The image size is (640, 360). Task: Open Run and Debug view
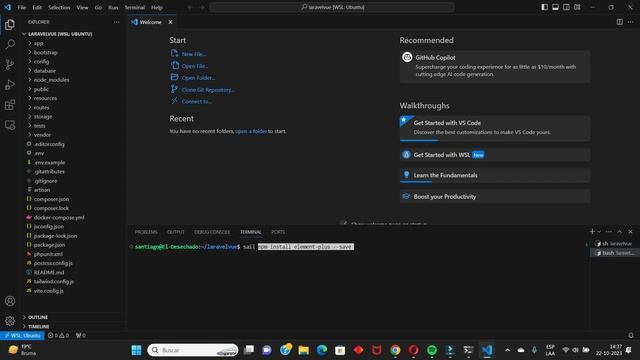[10, 84]
